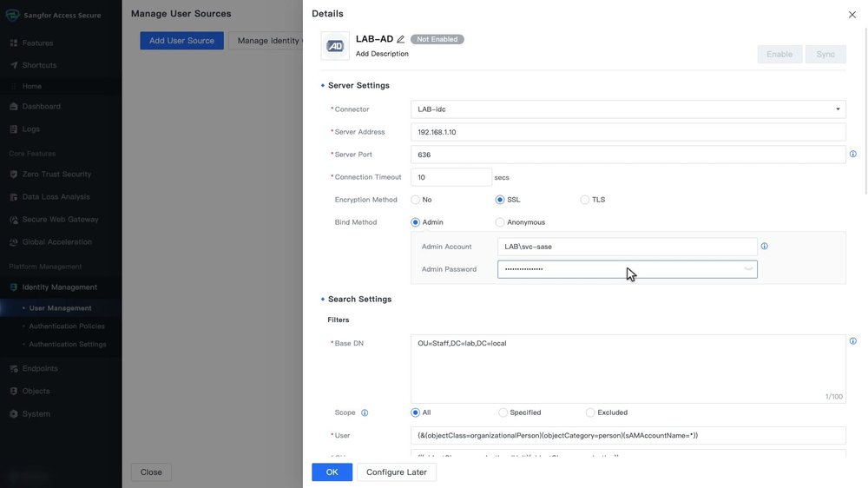Click the Identity Management icon
This screenshot has height=488, width=868.
pos(13,287)
